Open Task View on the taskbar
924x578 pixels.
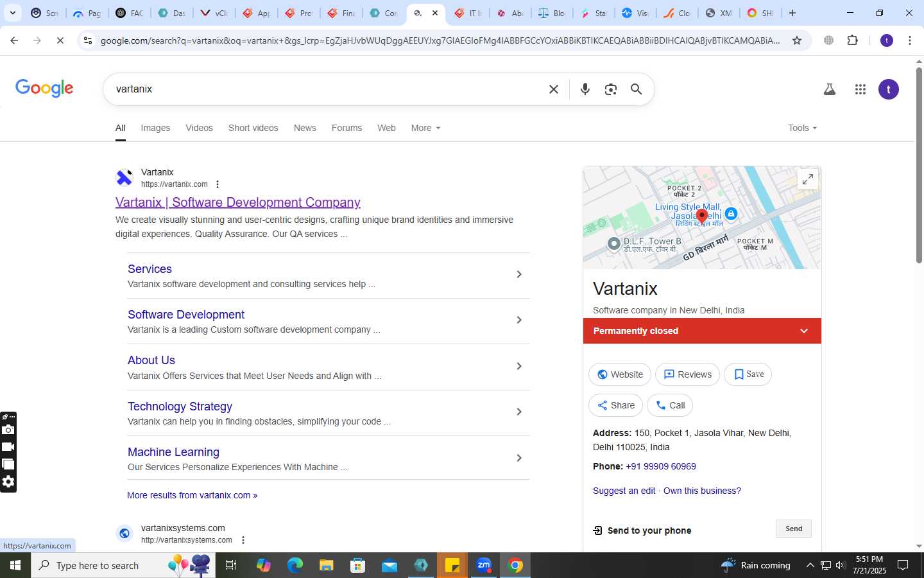pyautogui.click(x=231, y=565)
